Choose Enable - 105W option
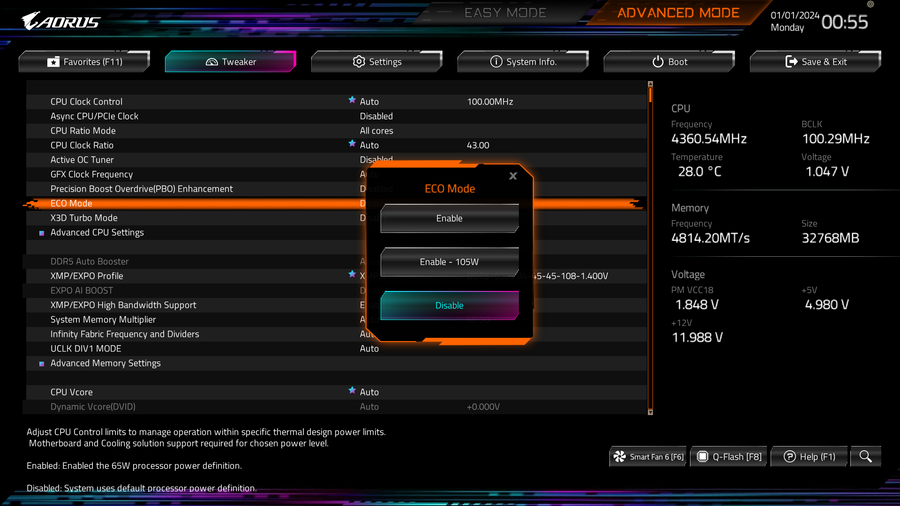This screenshot has height=506, width=900. pos(449,262)
